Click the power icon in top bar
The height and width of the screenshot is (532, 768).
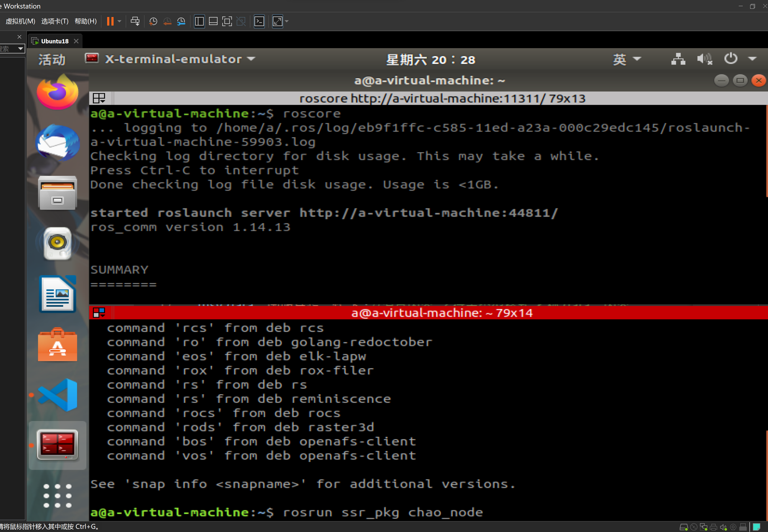coord(731,59)
